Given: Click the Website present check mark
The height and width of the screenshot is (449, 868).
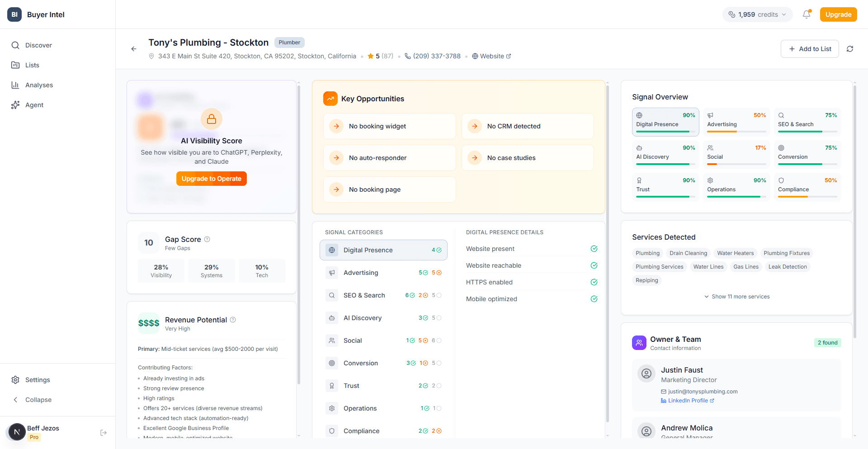Looking at the screenshot, I should [x=594, y=249].
